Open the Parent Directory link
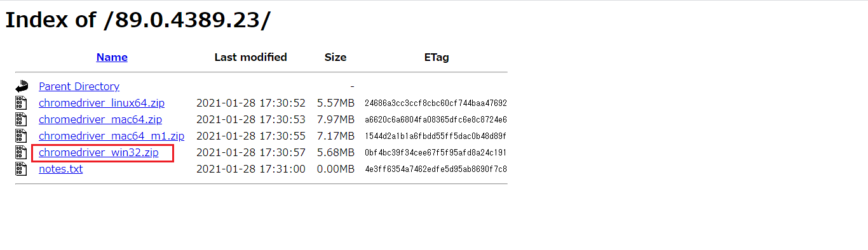Viewport: 868px width, 250px height. 79,86
